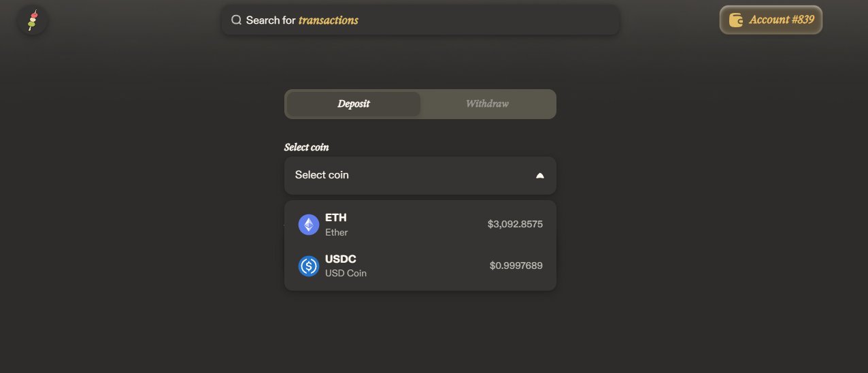
Task: Click the 'Search for' placeholder text
Action: [271, 20]
